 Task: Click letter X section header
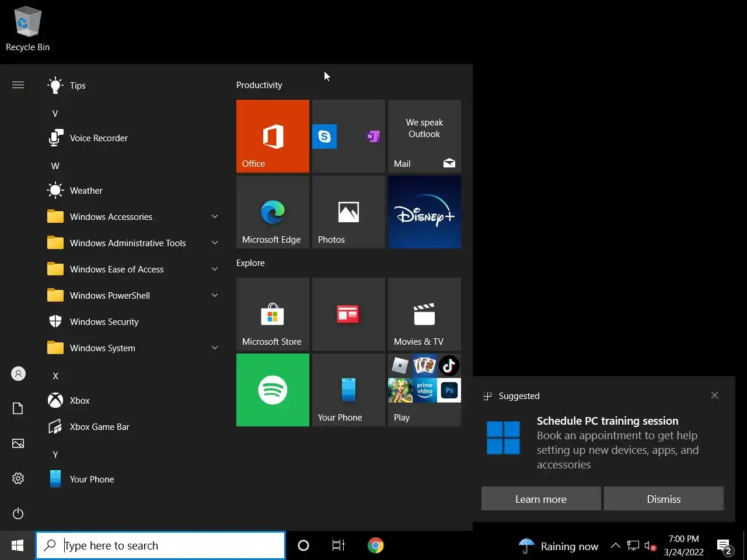click(x=55, y=376)
